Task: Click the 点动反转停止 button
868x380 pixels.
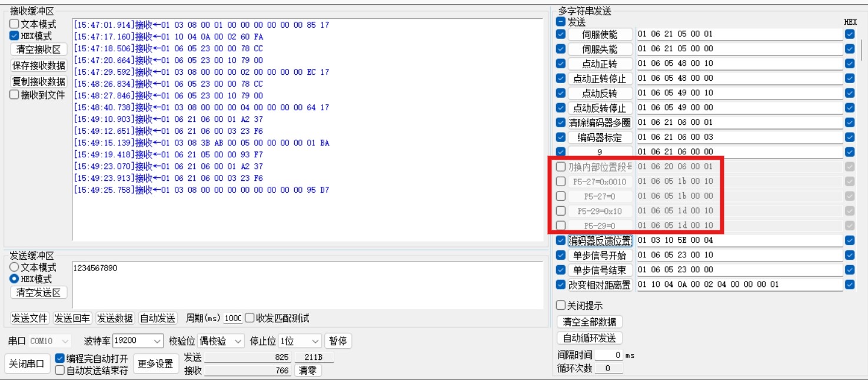Action: coord(600,108)
